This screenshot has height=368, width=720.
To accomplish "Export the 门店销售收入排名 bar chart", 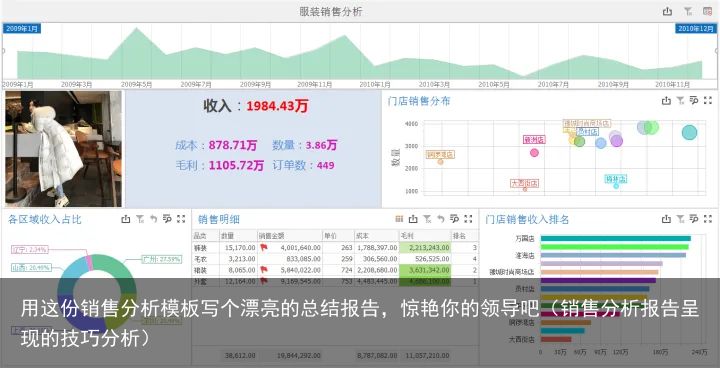I will [666, 219].
